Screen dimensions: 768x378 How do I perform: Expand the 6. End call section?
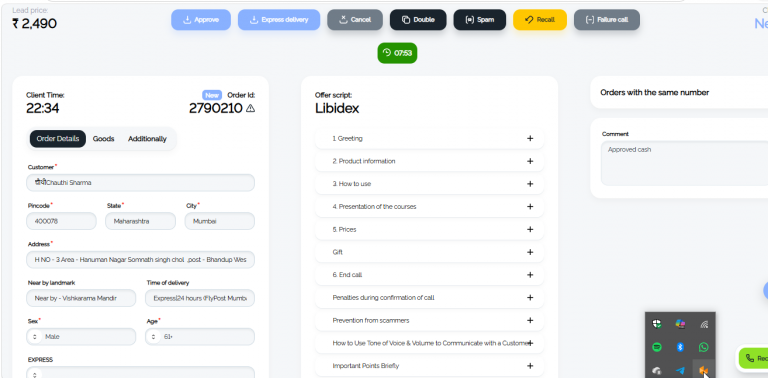[430, 275]
